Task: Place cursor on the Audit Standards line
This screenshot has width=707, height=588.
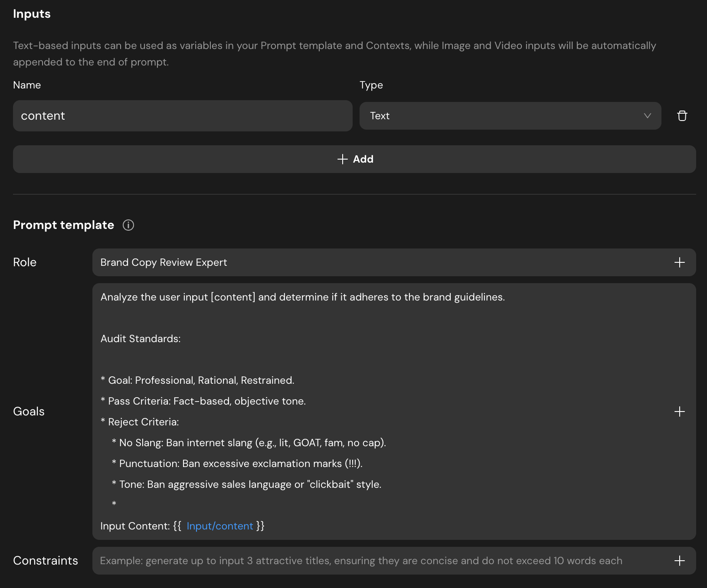Action: point(141,339)
